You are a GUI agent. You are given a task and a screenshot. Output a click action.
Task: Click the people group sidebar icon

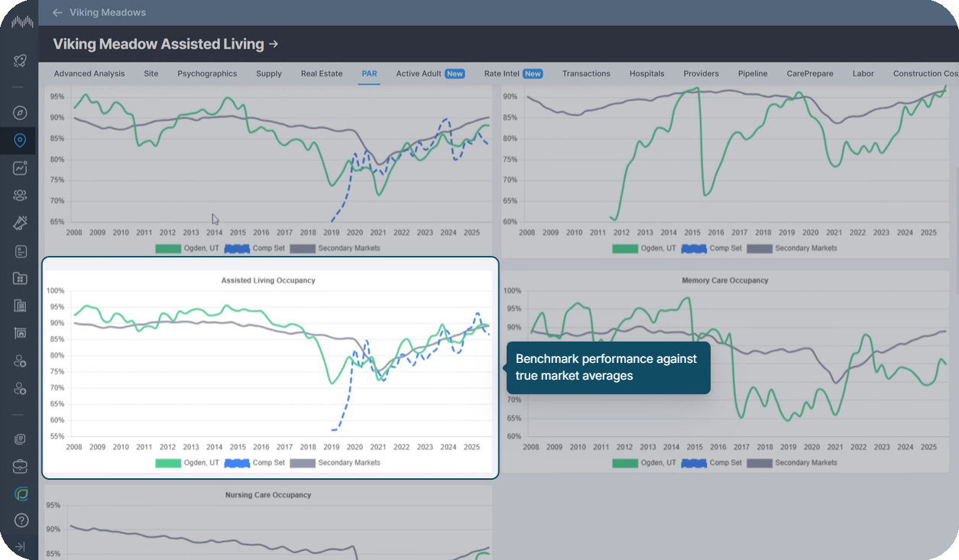tap(20, 196)
